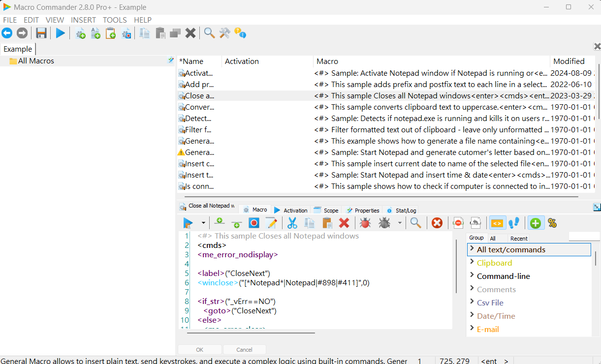Click the Cancel button
Viewport: 601px width, 364px height.
tap(244, 350)
